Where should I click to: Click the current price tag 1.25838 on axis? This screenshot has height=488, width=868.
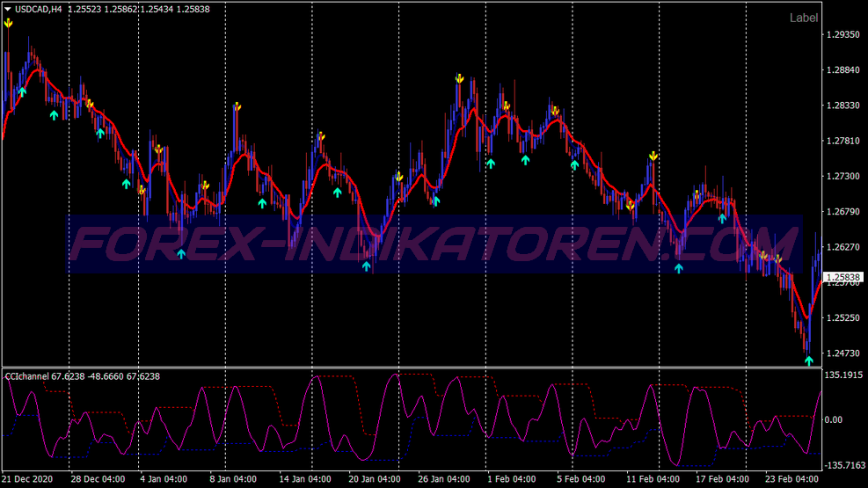(843, 277)
